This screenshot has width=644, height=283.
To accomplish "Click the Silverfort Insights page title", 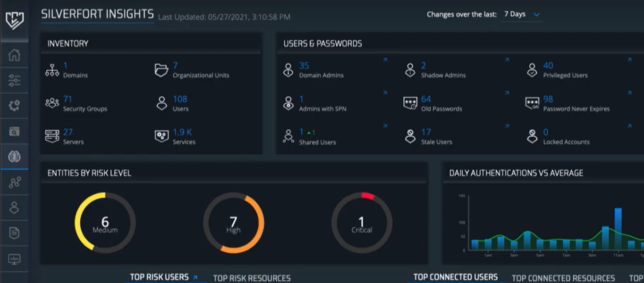I will point(97,14).
